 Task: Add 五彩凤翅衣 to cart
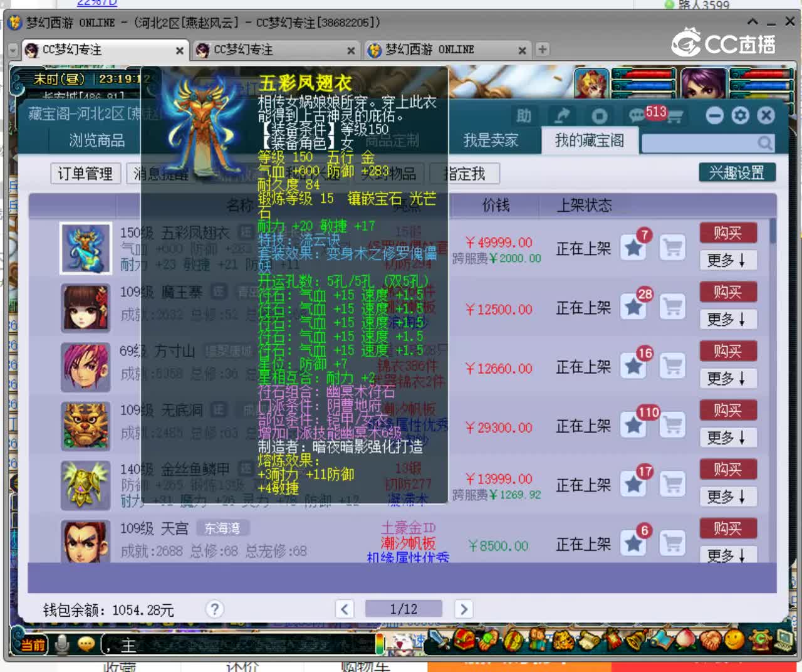point(673,248)
